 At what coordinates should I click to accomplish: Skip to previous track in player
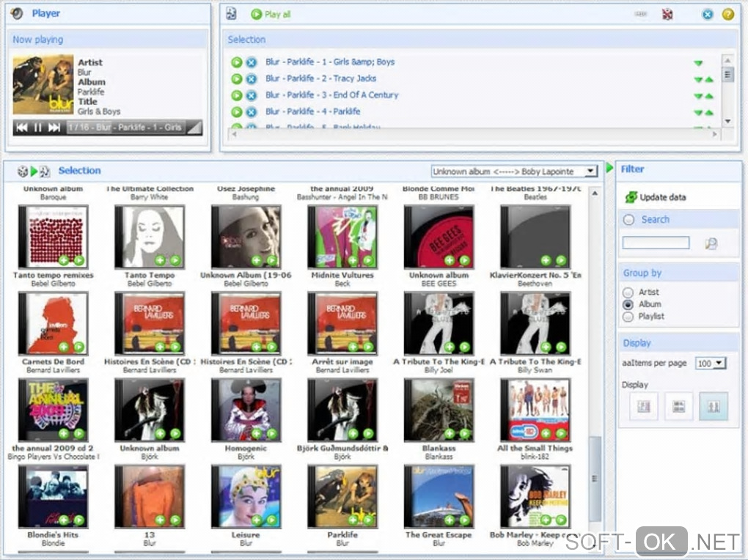click(x=22, y=128)
